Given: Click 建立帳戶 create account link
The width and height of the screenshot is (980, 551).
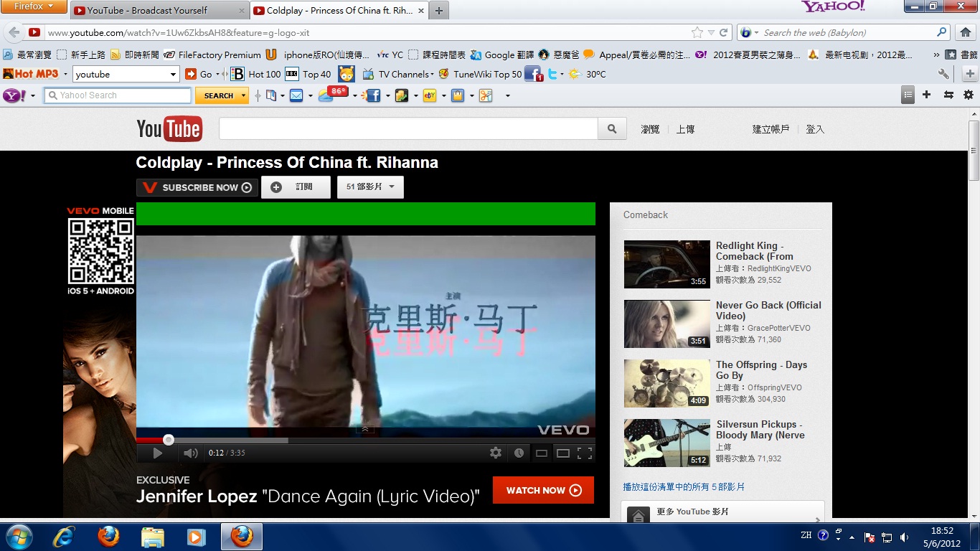Looking at the screenshot, I should click(771, 129).
